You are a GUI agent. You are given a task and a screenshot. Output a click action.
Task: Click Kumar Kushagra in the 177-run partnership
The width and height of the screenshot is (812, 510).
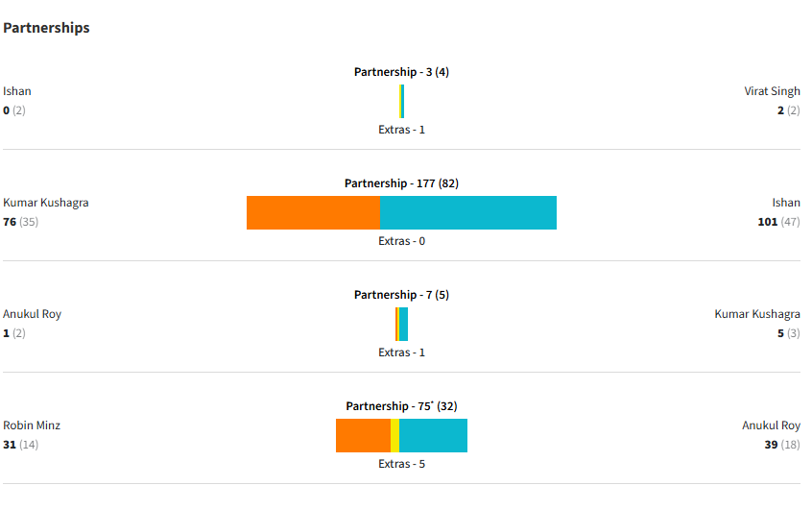46,203
